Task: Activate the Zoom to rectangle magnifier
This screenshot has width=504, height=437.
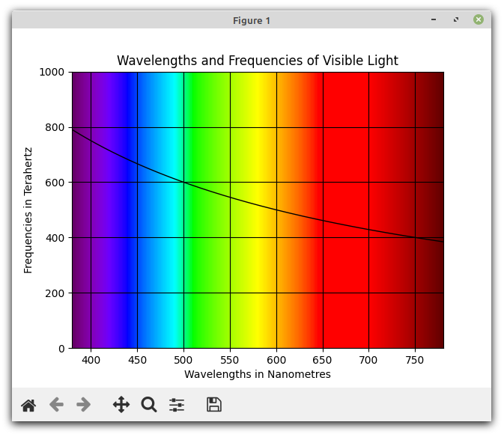Action: coord(149,405)
